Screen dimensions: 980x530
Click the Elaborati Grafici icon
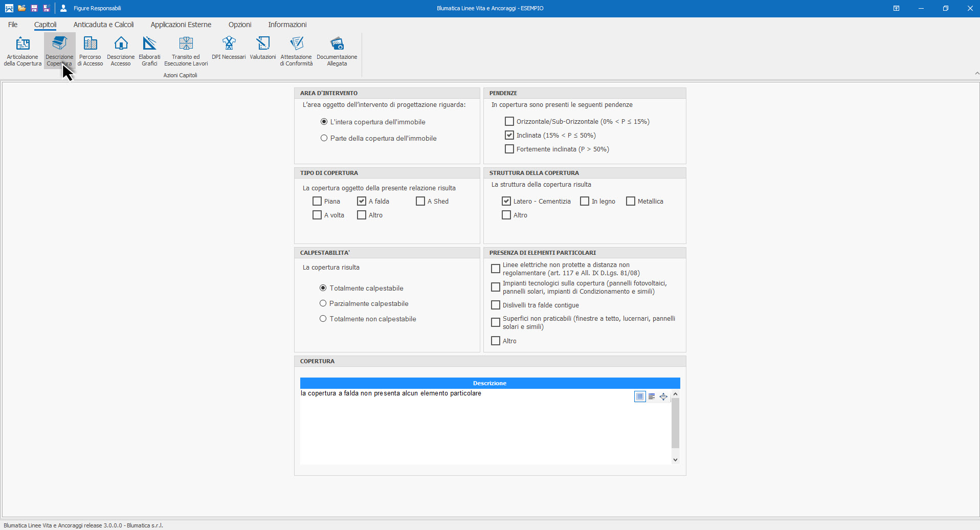click(149, 51)
